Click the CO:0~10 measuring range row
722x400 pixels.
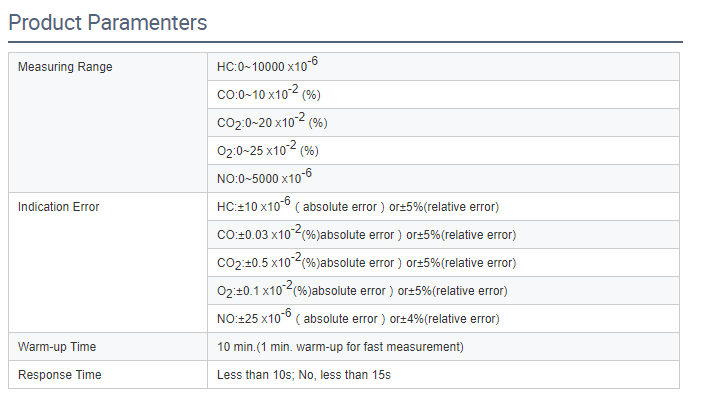443,95
